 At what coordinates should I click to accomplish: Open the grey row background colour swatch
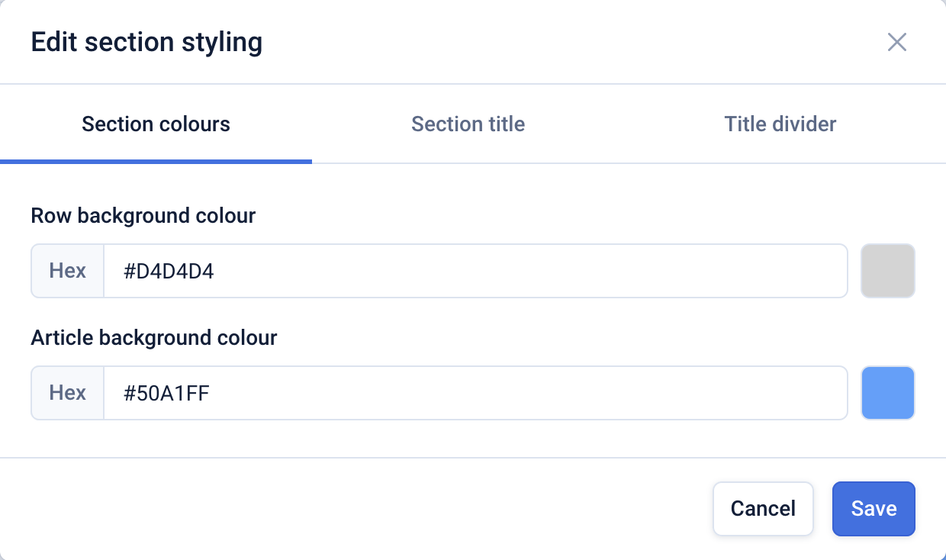[x=887, y=271]
